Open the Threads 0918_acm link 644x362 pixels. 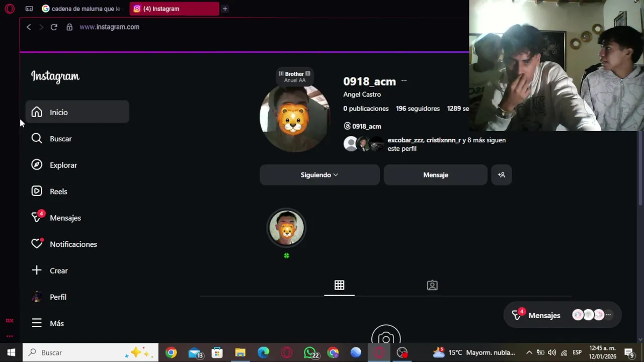tap(362, 126)
